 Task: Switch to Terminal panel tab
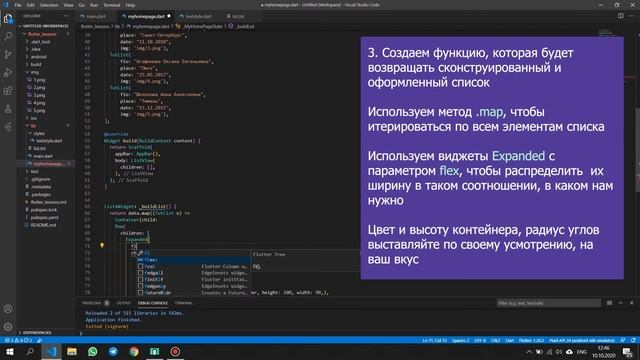[183, 303]
